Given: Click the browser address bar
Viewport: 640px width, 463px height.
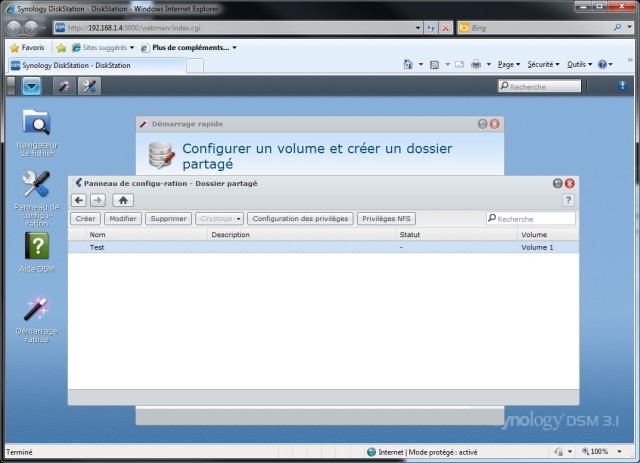Looking at the screenshot, I should pos(238,28).
